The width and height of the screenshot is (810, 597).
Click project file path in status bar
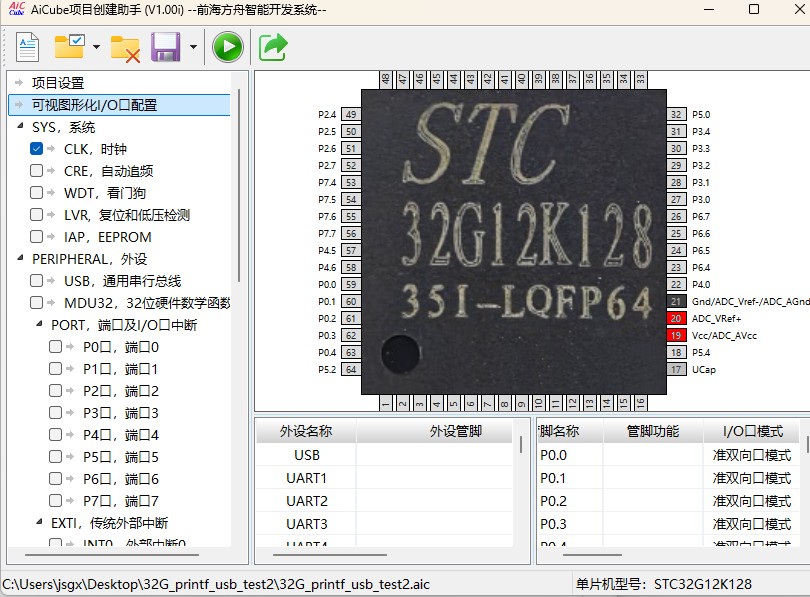(216, 584)
